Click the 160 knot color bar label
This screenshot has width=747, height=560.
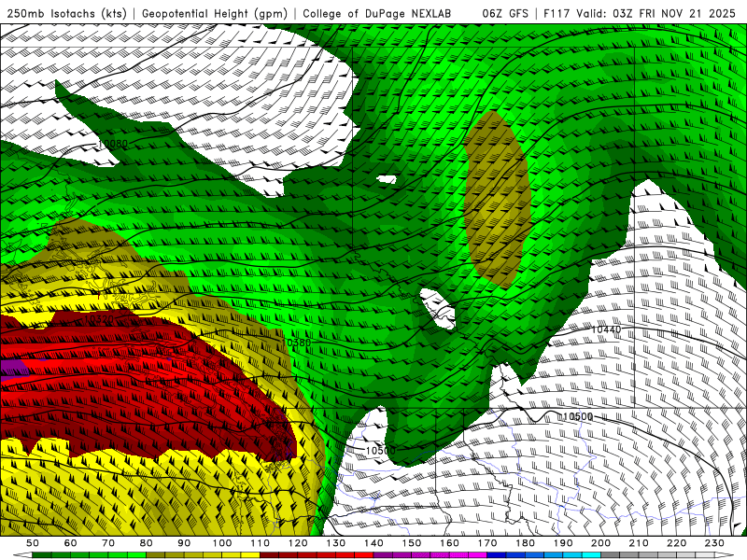point(449,543)
